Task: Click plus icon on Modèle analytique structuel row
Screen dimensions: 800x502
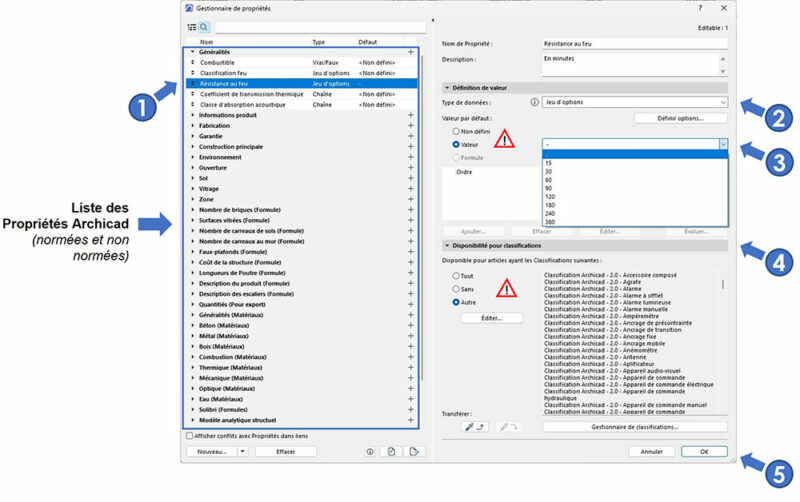Action: tap(411, 420)
